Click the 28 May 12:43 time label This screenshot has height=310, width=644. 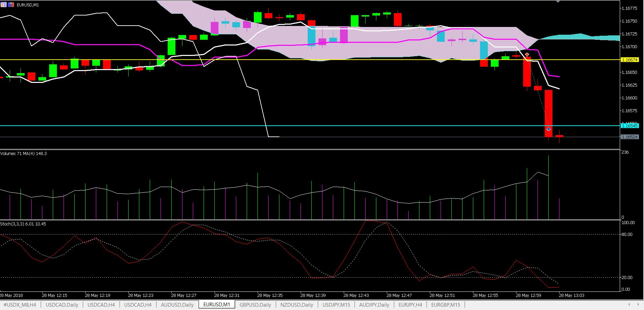click(356, 296)
